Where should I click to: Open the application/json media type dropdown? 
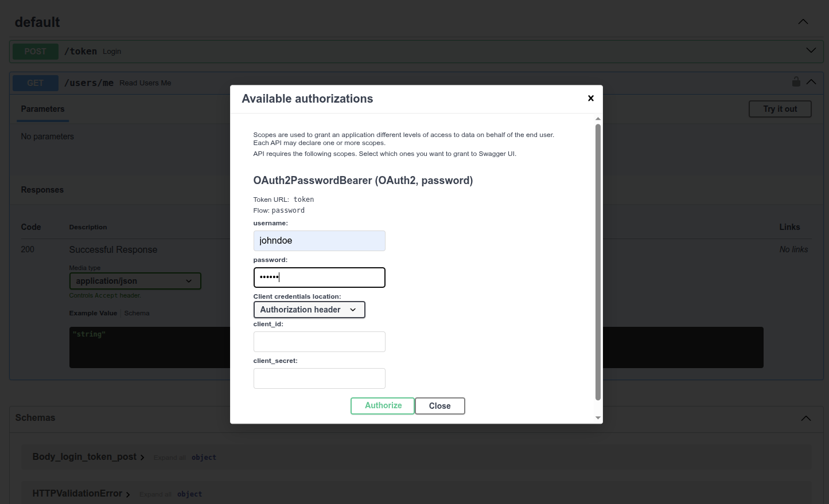135,281
